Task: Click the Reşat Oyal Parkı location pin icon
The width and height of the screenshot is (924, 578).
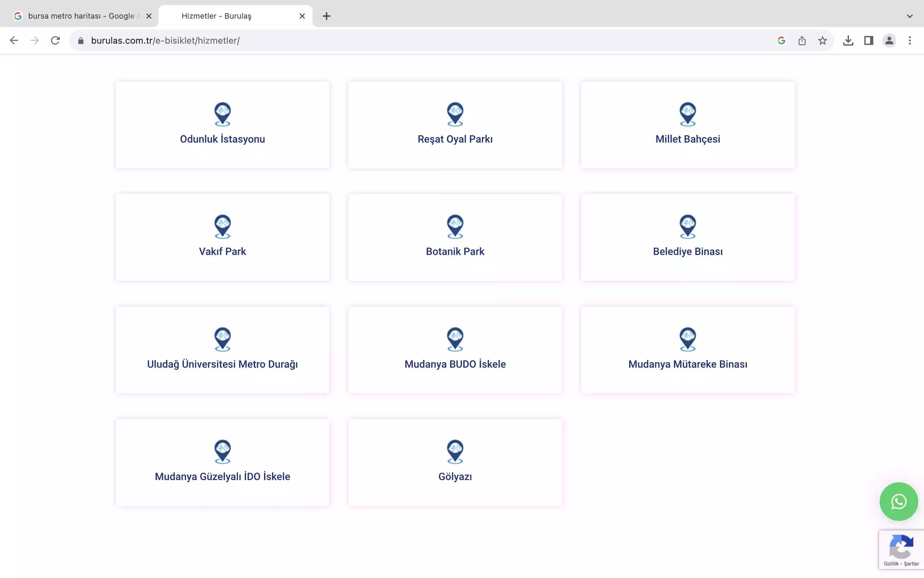Action: 455,114
